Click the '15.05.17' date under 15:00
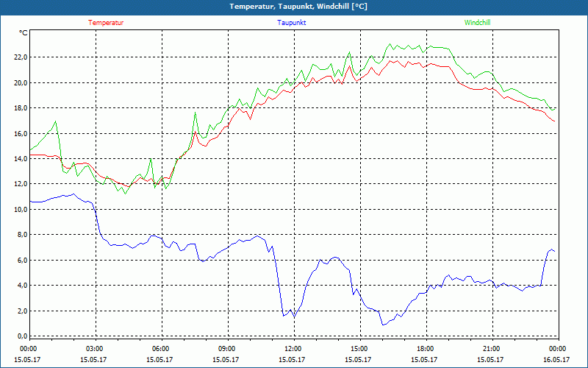Image resolution: width=588 pixels, height=368 pixels. [x=358, y=359]
